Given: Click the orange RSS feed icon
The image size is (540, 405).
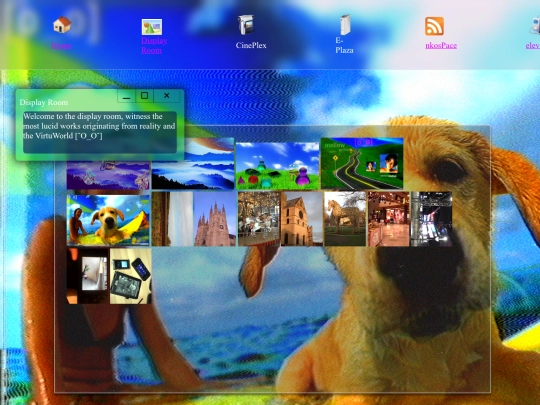Looking at the screenshot, I should [x=434, y=26].
